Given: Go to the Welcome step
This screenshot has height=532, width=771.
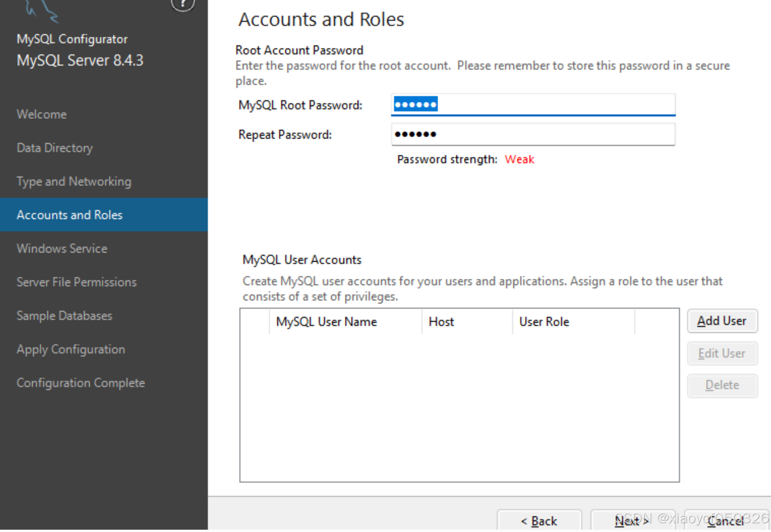Looking at the screenshot, I should [42, 114].
